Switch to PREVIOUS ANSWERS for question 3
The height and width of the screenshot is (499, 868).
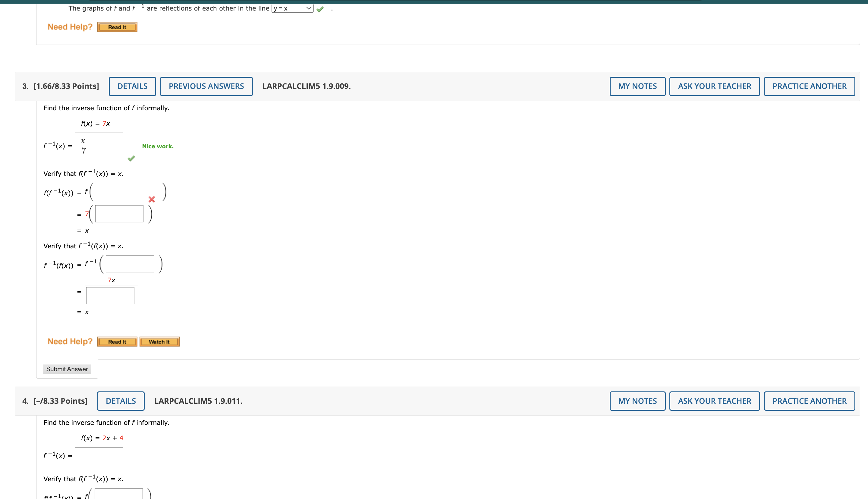[206, 86]
